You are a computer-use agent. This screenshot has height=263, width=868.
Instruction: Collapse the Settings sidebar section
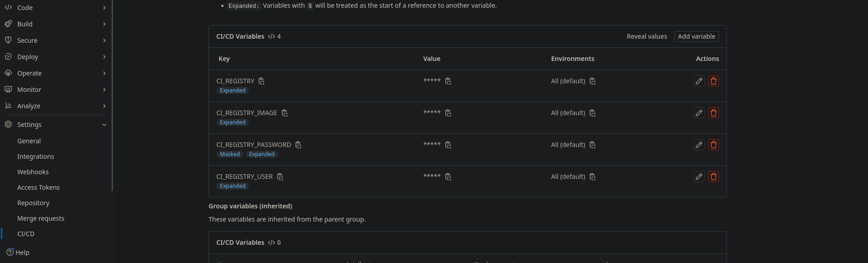tap(56, 125)
